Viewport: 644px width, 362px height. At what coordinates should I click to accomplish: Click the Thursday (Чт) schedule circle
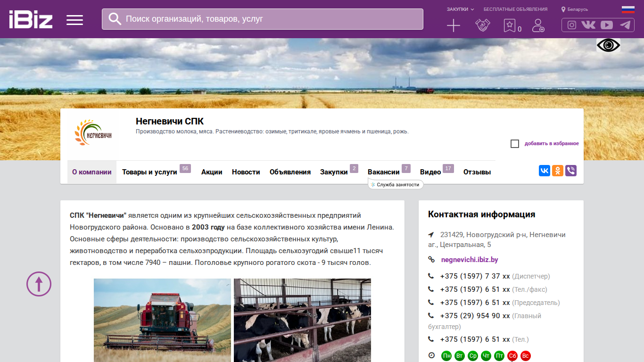[x=486, y=356]
